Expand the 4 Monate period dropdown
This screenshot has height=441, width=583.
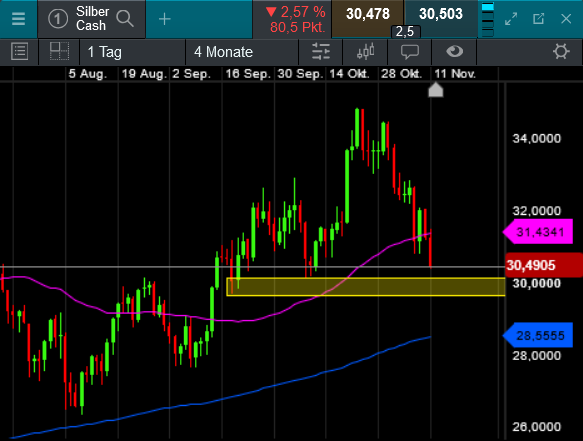tap(242, 52)
